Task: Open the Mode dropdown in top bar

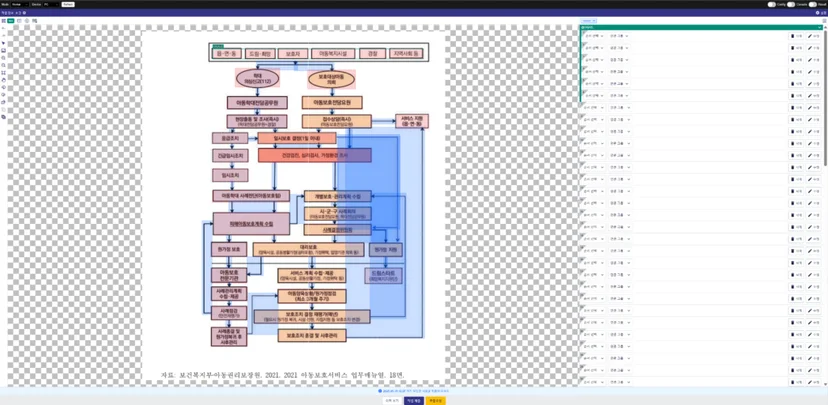Action: (x=20, y=4)
